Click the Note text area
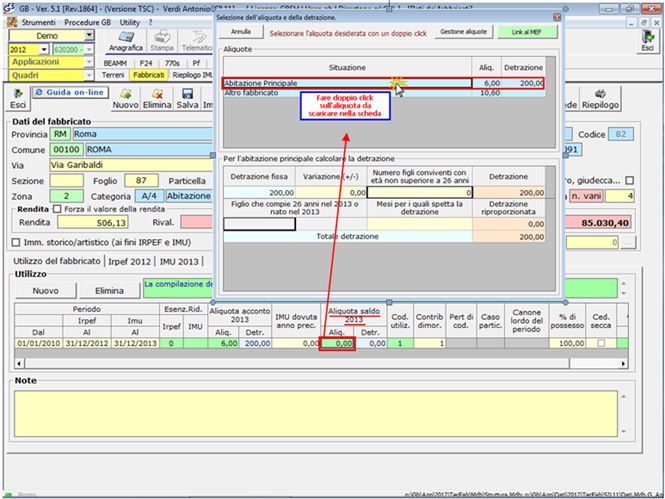665x499 pixels. point(316,414)
